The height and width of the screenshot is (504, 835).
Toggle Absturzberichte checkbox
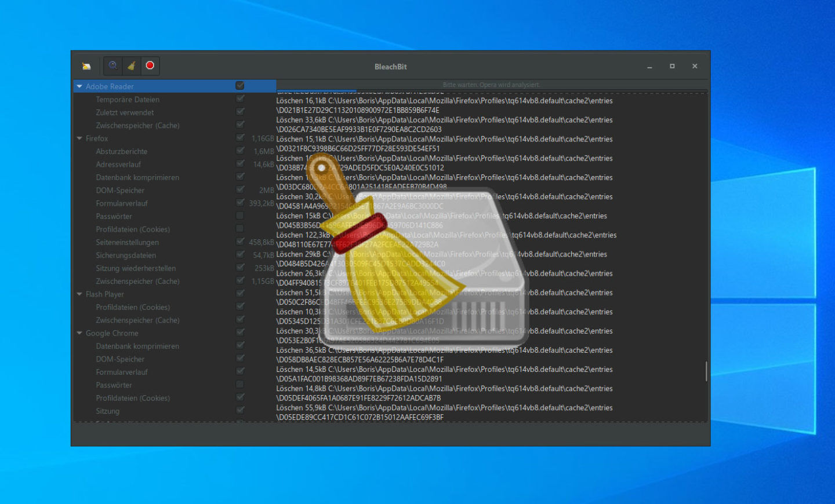240,151
